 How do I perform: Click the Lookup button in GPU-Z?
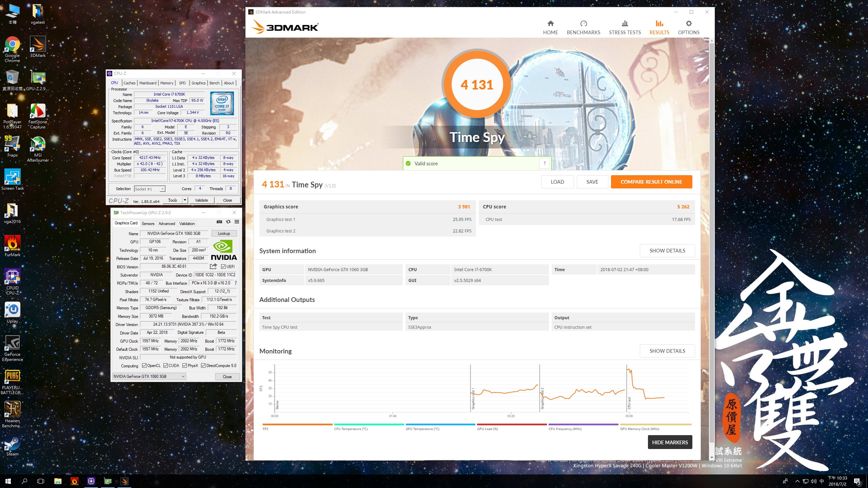(x=224, y=233)
